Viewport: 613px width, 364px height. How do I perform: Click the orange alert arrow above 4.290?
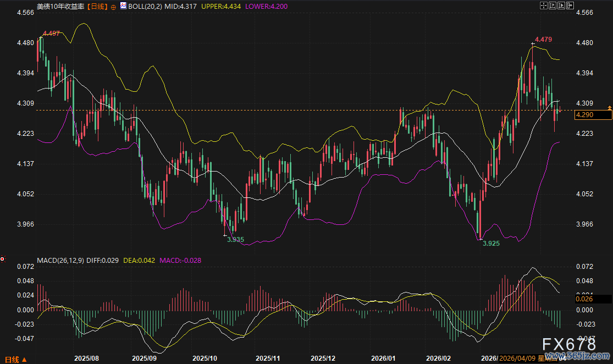[x=610, y=107]
